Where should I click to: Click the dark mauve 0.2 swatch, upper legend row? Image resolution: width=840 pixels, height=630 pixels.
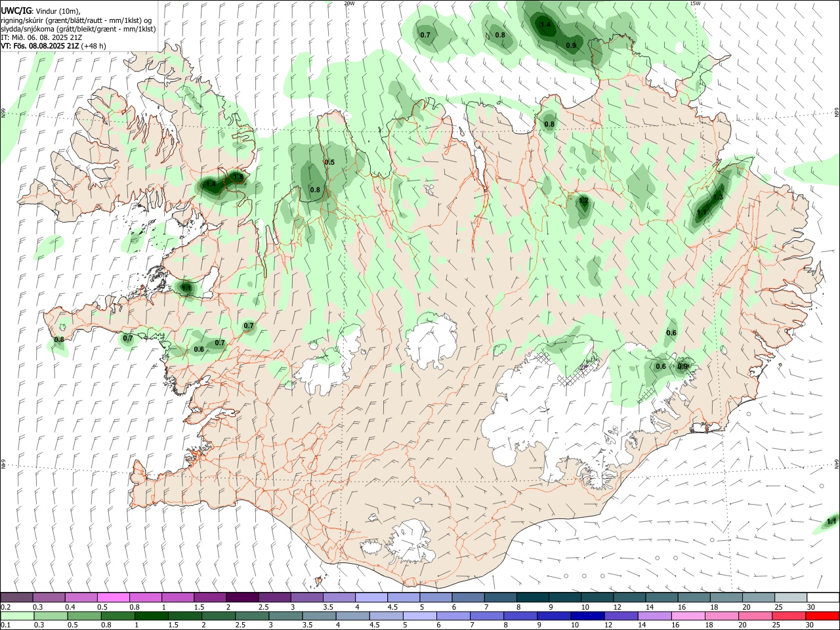click(x=16, y=597)
